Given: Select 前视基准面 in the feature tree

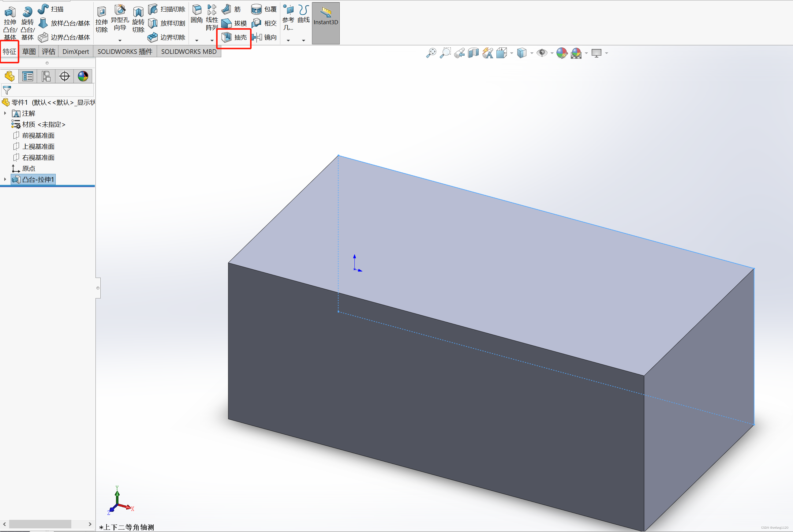Looking at the screenshot, I should 38,135.
